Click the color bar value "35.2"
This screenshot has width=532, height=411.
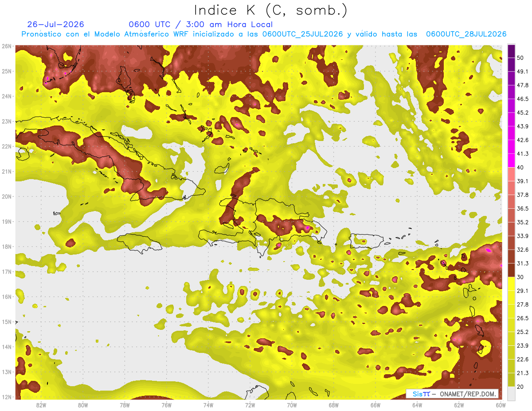pyautogui.click(x=522, y=222)
